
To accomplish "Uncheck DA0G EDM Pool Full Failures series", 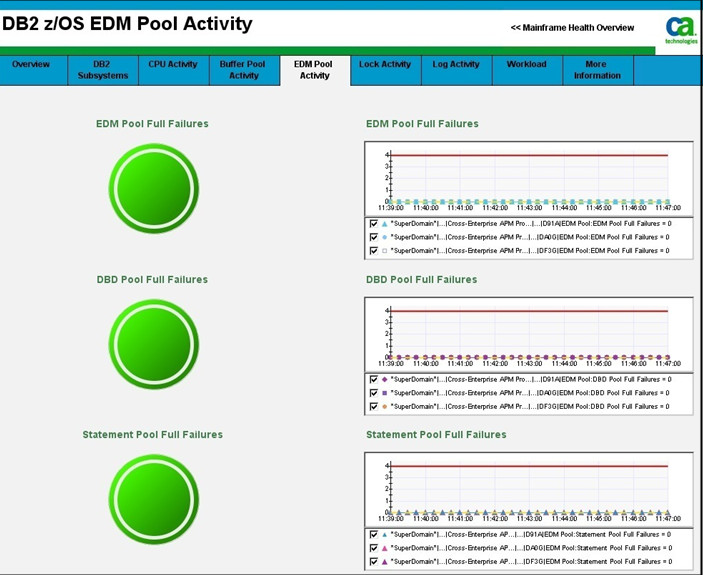I will tap(373, 237).
